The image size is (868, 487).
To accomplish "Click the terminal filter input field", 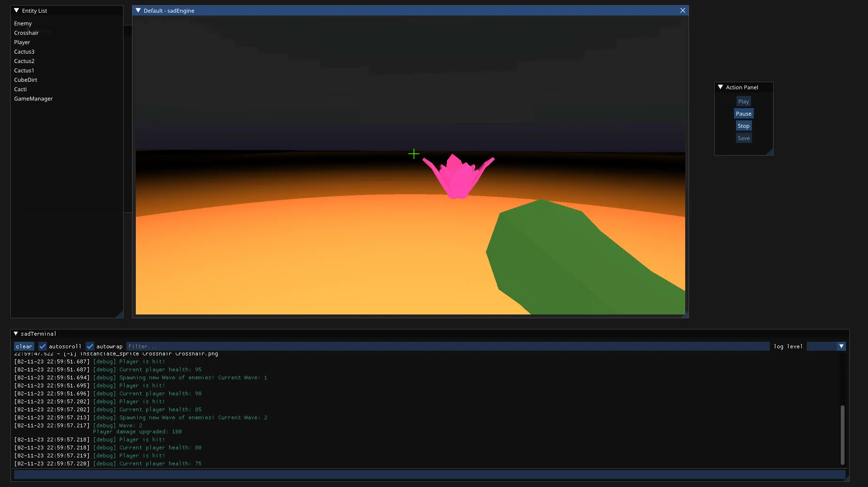I will tap(447, 346).
